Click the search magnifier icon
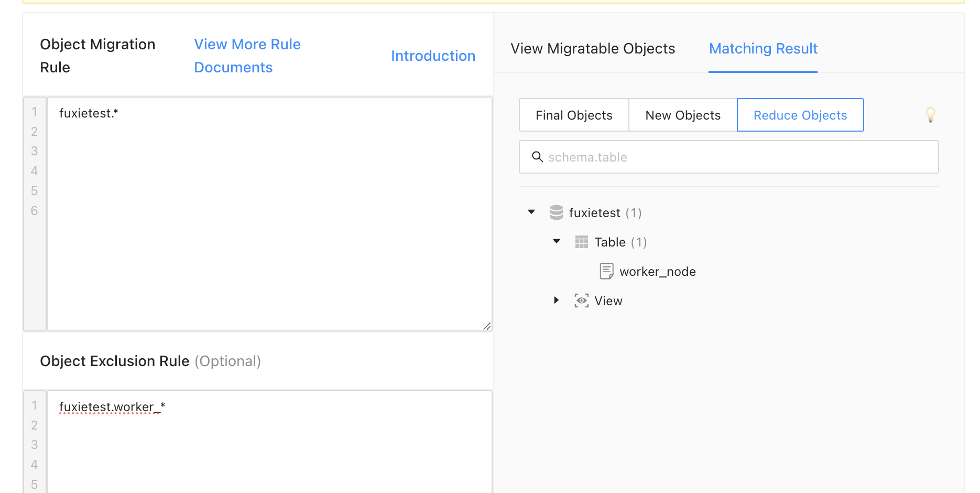This screenshot has width=980, height=493. (537, 157)
